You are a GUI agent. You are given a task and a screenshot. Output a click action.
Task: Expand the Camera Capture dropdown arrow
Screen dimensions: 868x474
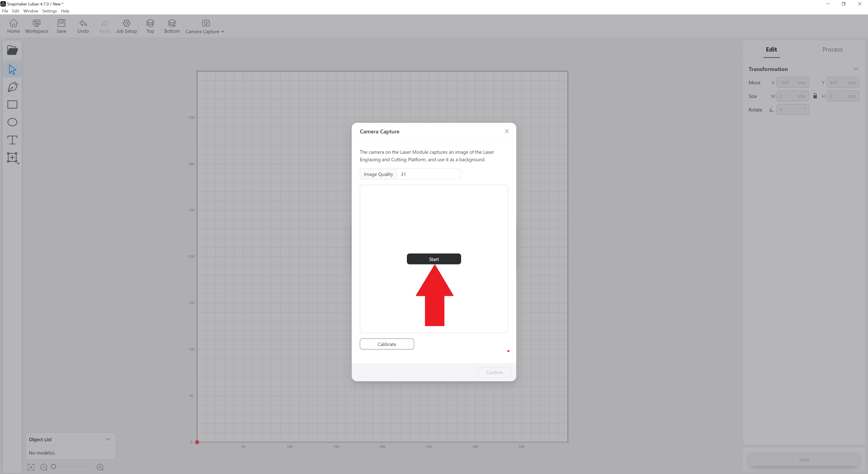[x=222, y=32]
